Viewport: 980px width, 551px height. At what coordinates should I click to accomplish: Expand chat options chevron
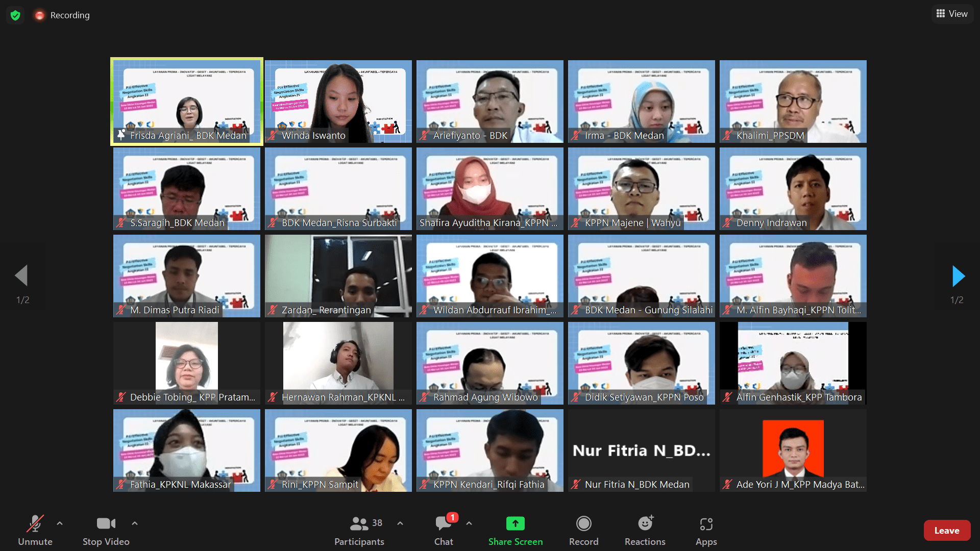point(469,523)
